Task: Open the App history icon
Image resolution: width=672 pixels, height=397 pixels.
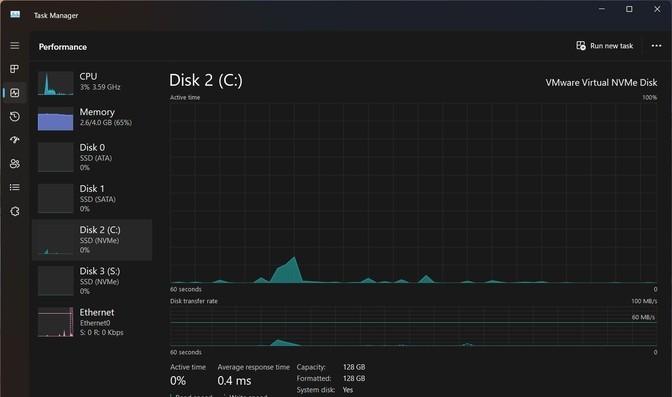Action: tap(15, 116)
